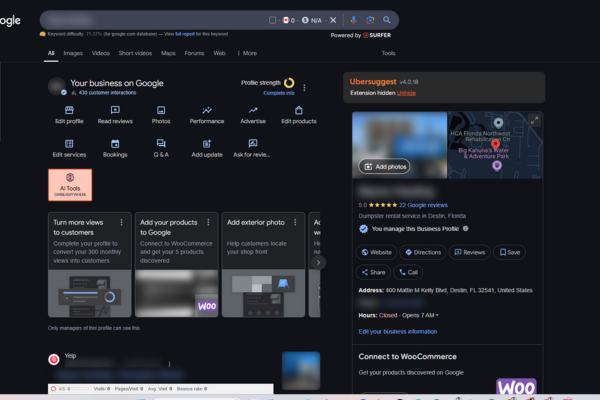
Task: Open Turn more views card menu
Action: (121, 222)
